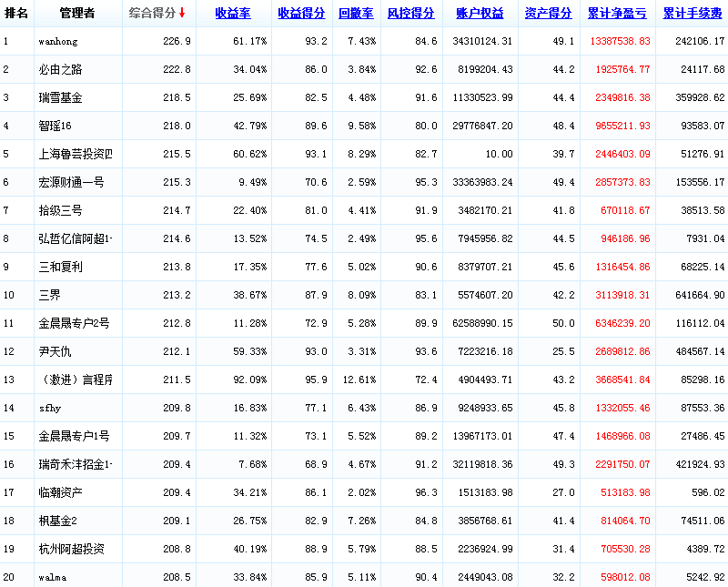The height and width of the screenshot is (587, 728).
Task: Select manager 宏源财通一号
Action: pos(71,183)
